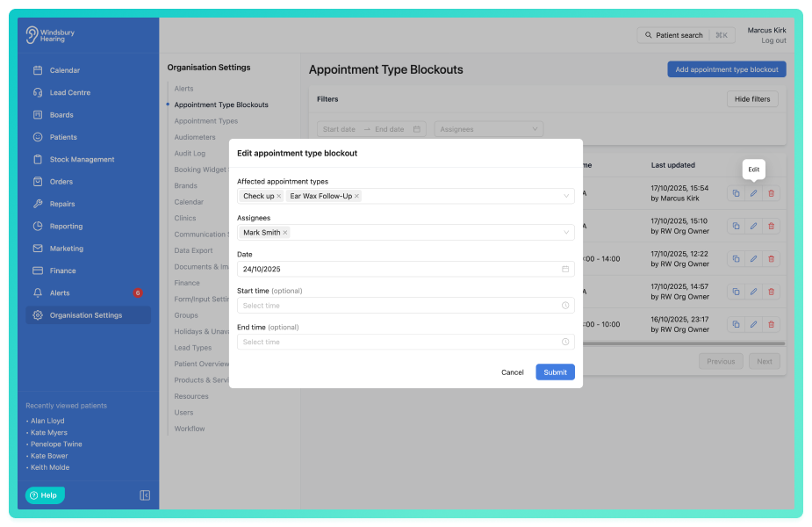The width and height of the screenshot is (812, 527).
Task: Collapse the sidebar with panel icon
Action: pyautogui.click(x=145, y=496)
